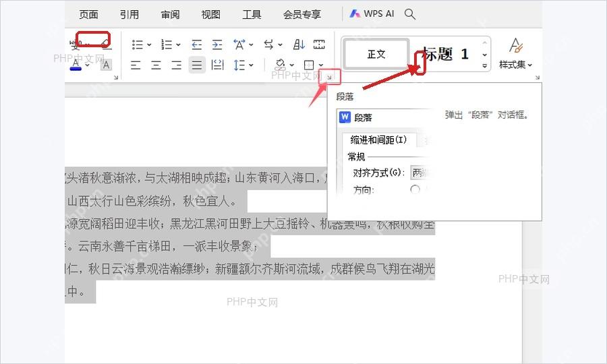
Task: Open Chinese layout dropdown arrow
Action: point(251,45)
